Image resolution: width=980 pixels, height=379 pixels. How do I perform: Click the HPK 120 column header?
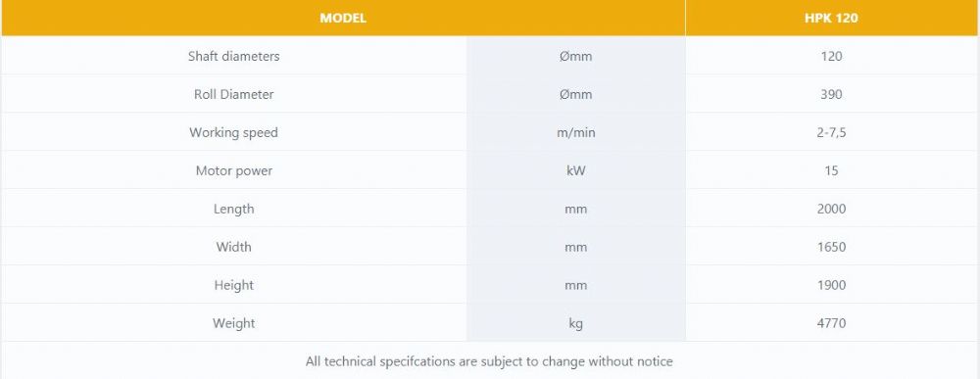(x=831, y=18)
